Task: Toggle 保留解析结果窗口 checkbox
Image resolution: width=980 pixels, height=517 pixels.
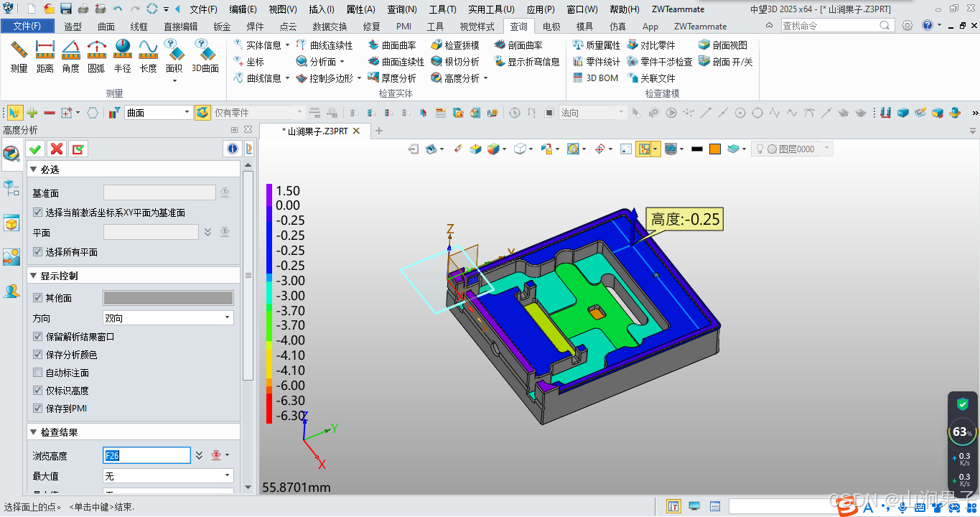Action: tap(38, 337)
